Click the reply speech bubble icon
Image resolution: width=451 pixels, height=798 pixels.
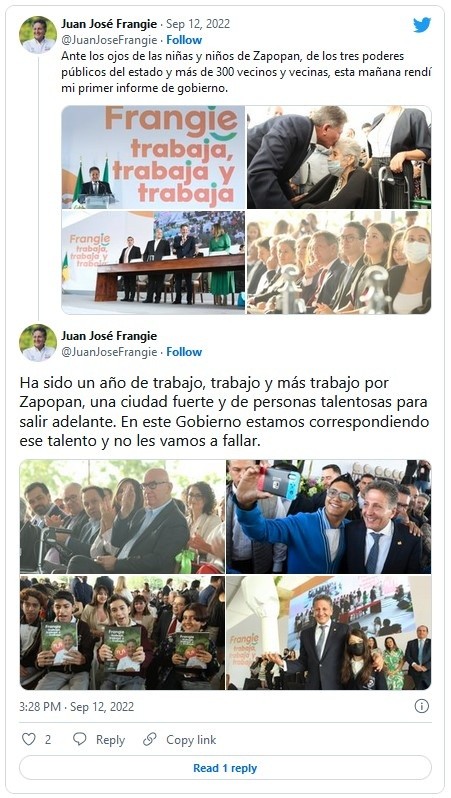80,739
